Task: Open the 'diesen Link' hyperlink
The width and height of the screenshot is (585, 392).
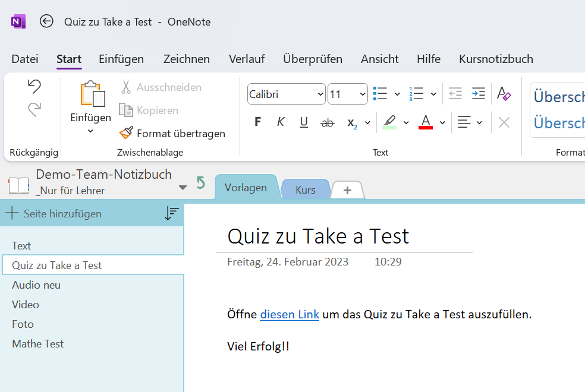Action: click(x=290, y=314)
